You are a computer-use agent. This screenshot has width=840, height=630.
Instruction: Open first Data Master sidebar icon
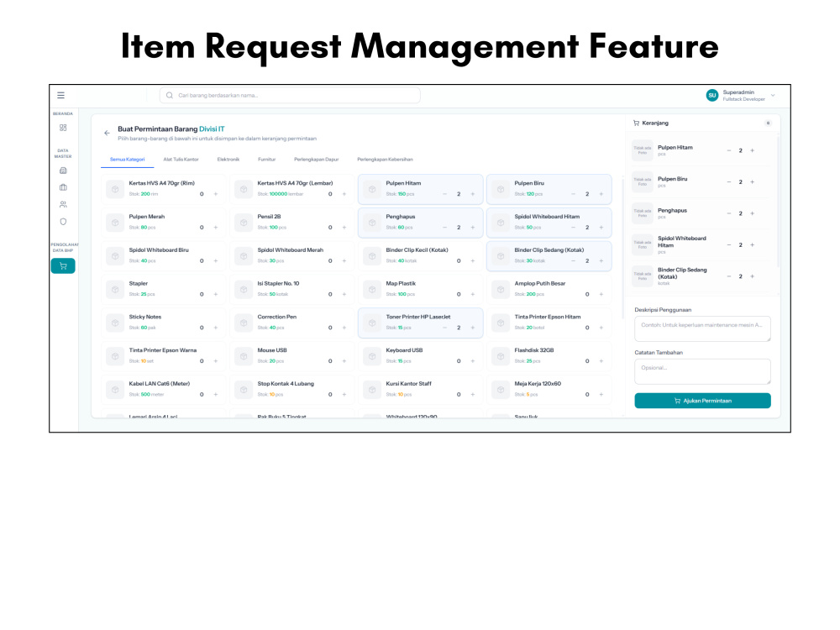pos(63,171)
